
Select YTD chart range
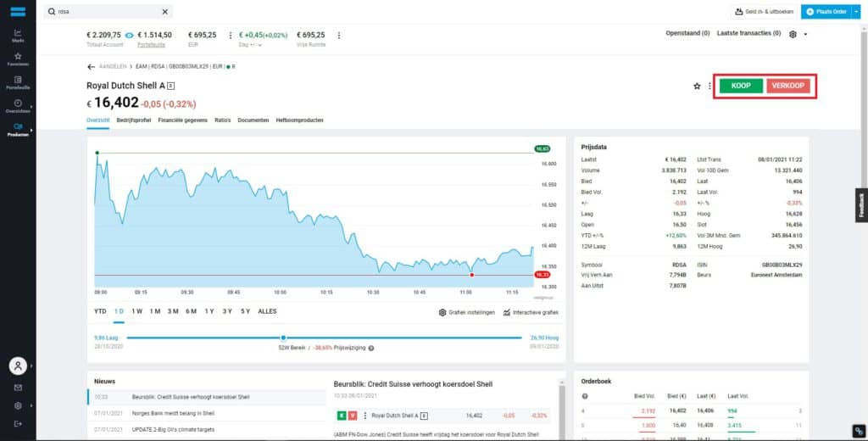(x=100, y=311)
